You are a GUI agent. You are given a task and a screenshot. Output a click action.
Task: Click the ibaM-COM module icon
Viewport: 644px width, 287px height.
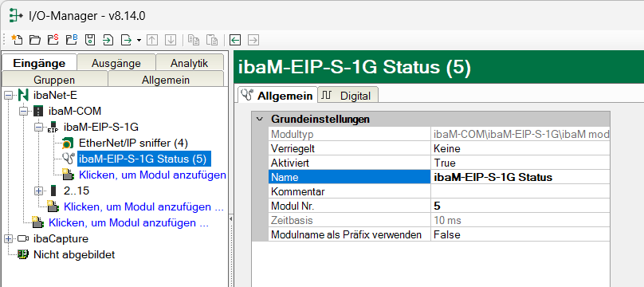coord(38,112)
